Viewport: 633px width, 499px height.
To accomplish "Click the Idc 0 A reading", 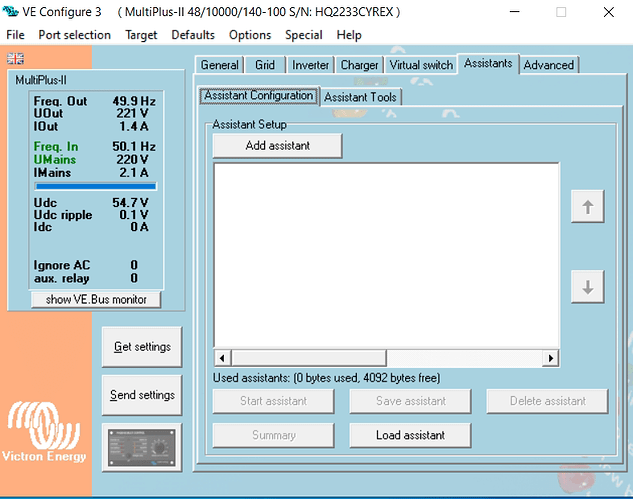I will (91, 227).
